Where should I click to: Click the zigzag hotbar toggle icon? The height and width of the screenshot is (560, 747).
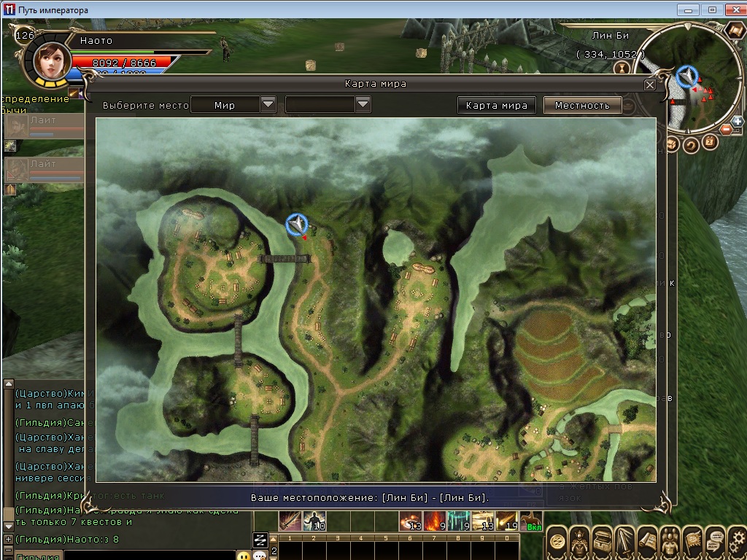(260, 540)
